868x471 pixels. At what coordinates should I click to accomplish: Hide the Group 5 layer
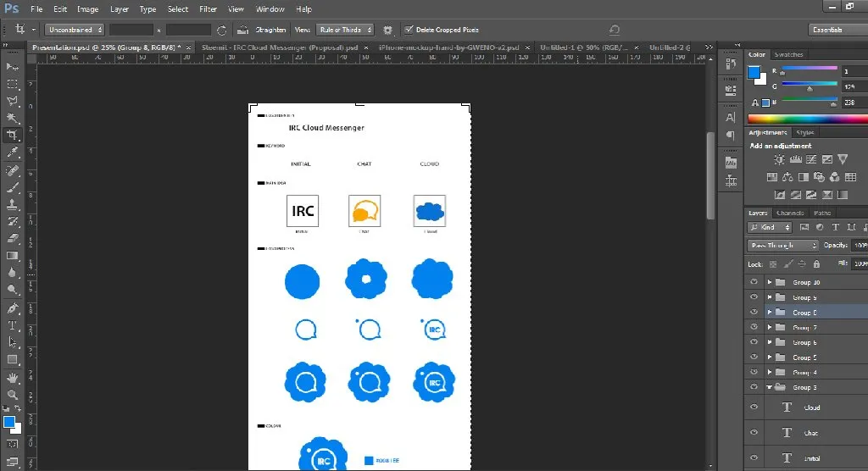[754, 357]
